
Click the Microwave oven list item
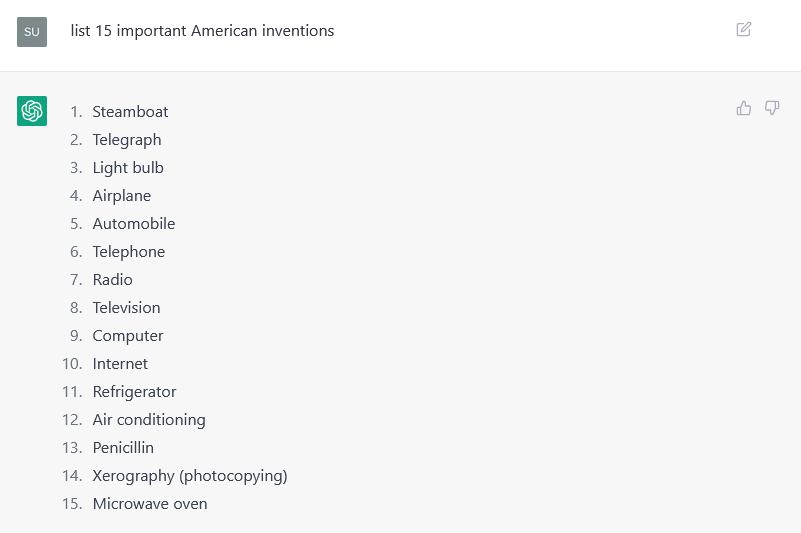tap(150, 503)
